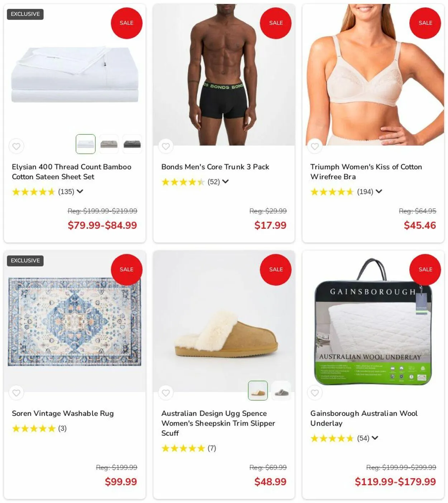
Task: Favorite the Bonds Men's Core Trunk 3 Pack
Action: tap(166, 146)
